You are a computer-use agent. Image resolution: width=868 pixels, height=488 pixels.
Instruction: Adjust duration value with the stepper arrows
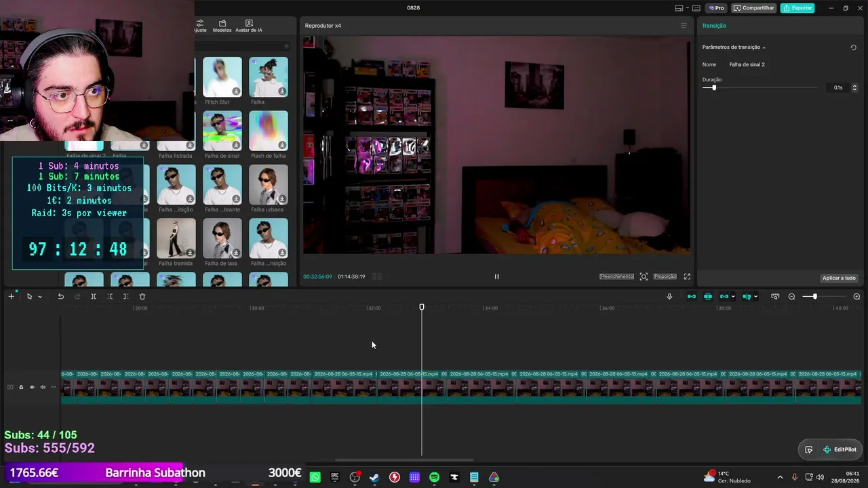854,87
